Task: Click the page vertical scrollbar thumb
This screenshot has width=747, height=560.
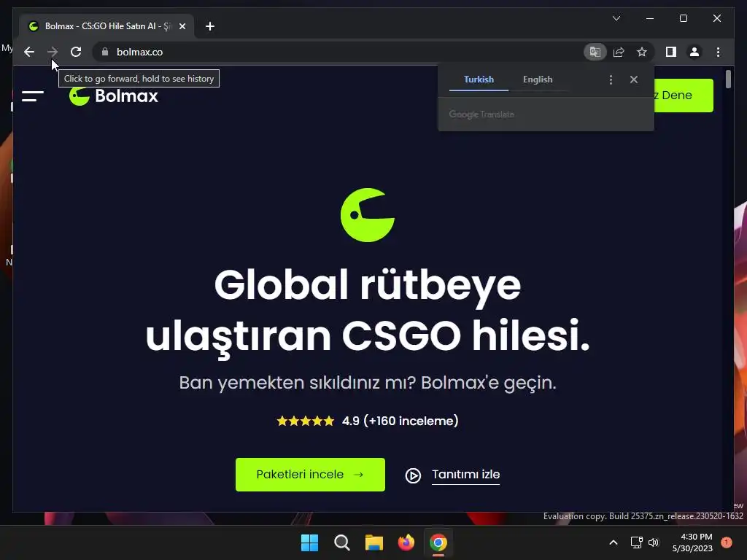Action: pyautogui.click(x=728, y=79)
